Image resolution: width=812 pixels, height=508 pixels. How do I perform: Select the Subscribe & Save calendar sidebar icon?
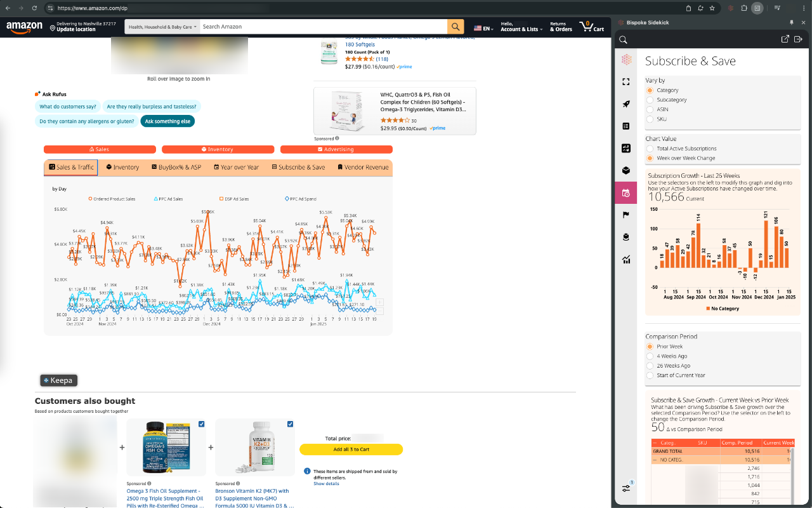click(x=626, y=193)
